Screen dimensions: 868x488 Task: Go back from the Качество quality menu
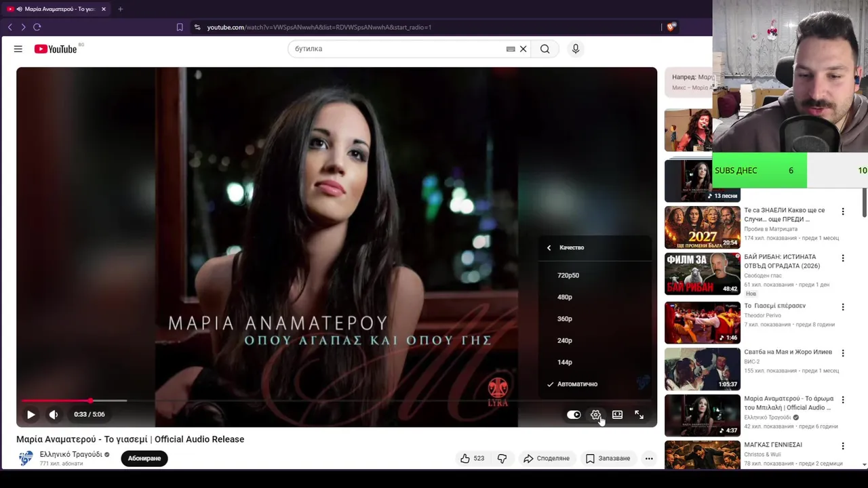point(549,247)
